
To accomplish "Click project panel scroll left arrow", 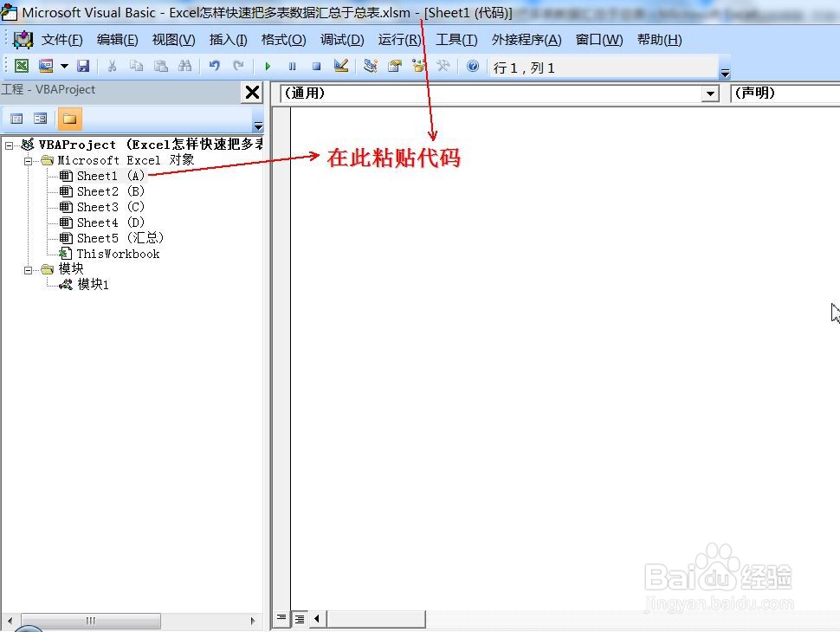I will (x=10, y=622).
